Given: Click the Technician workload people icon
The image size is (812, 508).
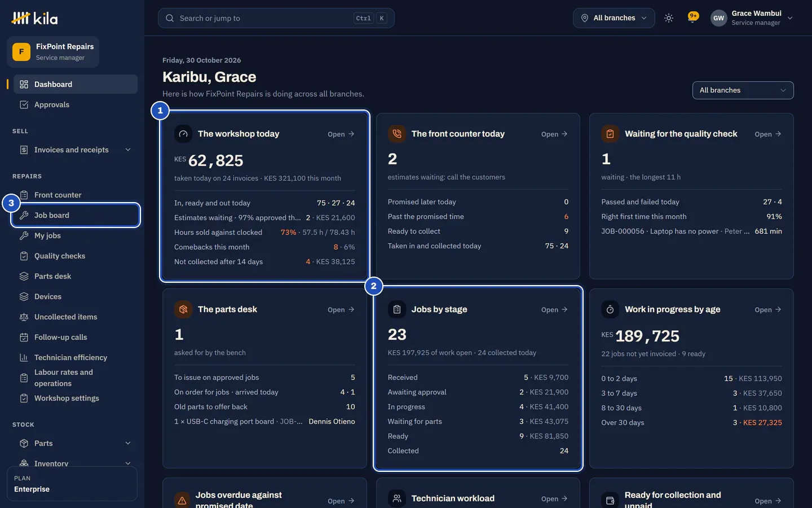Looking at the screenshot, I should [397, 498].
